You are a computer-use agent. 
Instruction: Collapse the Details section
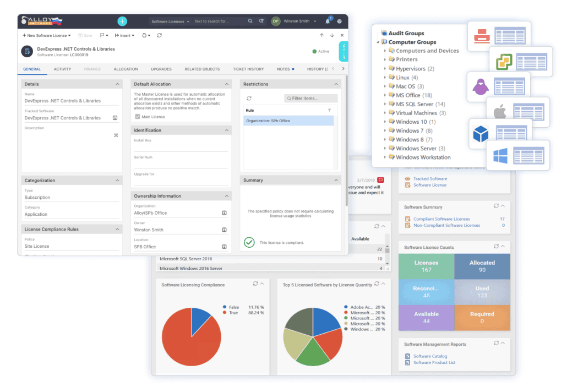(117, 84)
